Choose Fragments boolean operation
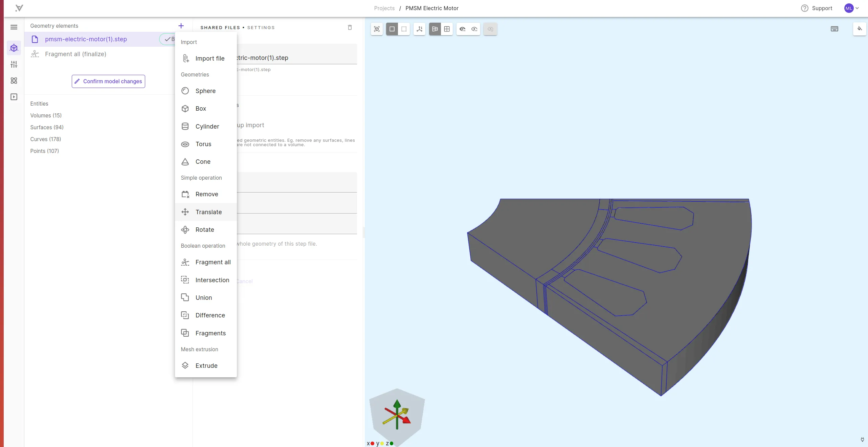Viewport: 868px width, 447px height. tap(206, 333)
